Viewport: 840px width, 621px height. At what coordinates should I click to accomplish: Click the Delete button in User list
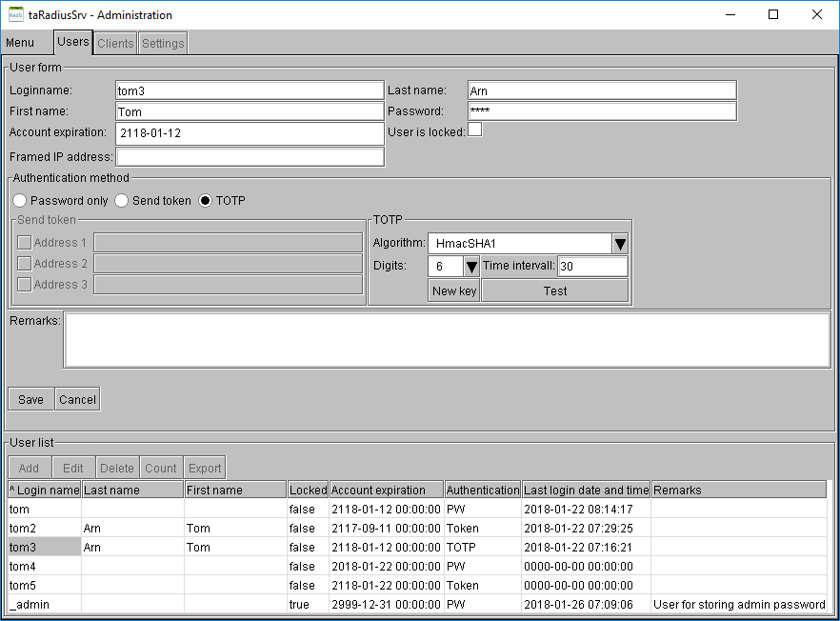click(x=117, y=468)
